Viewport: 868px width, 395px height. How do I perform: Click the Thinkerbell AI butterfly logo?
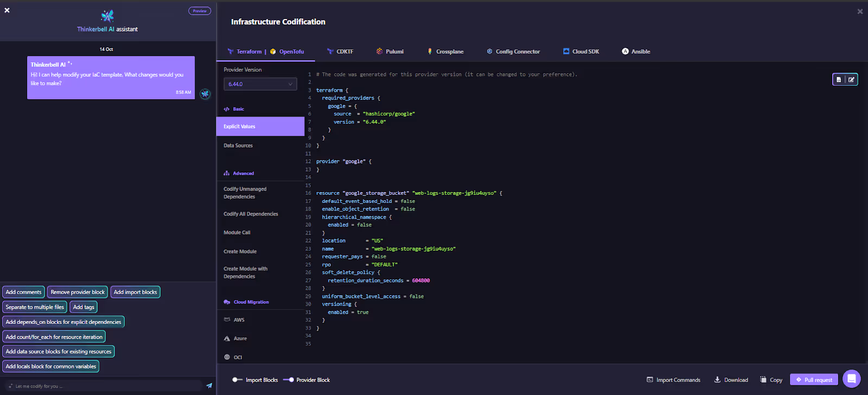coord(107,16)
